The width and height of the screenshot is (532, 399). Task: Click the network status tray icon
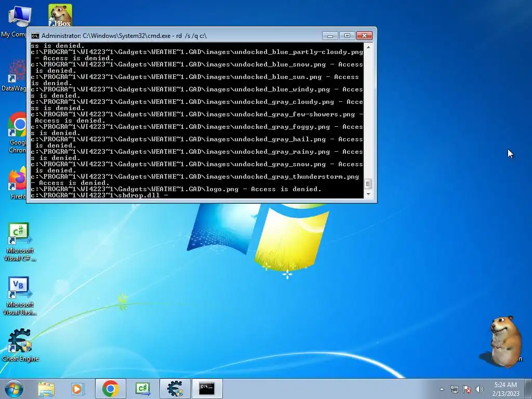pyautogui.click(x=454, y=389)
